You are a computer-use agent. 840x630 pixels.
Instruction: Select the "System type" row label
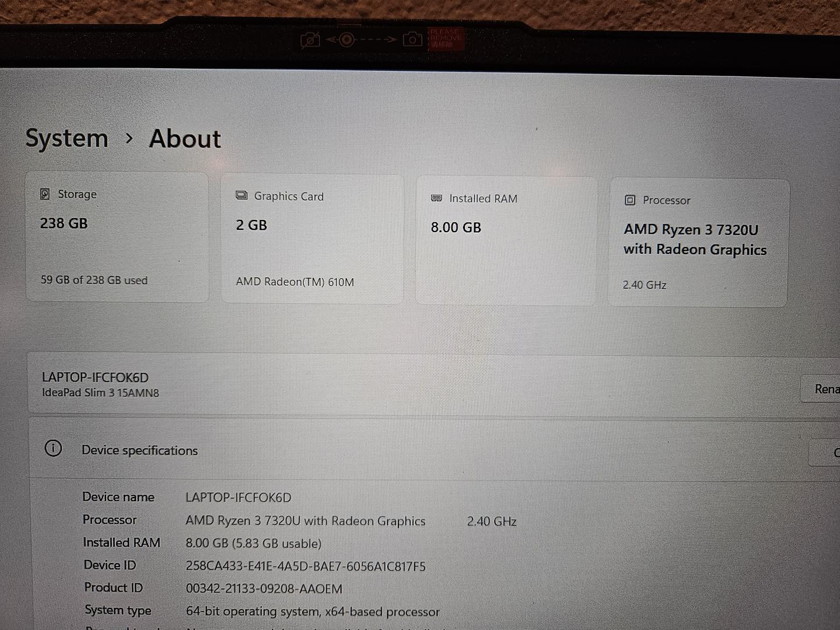[118, 610]
